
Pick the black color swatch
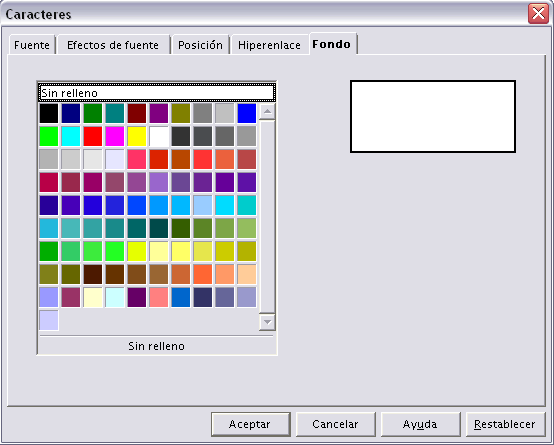click(49, 113)
